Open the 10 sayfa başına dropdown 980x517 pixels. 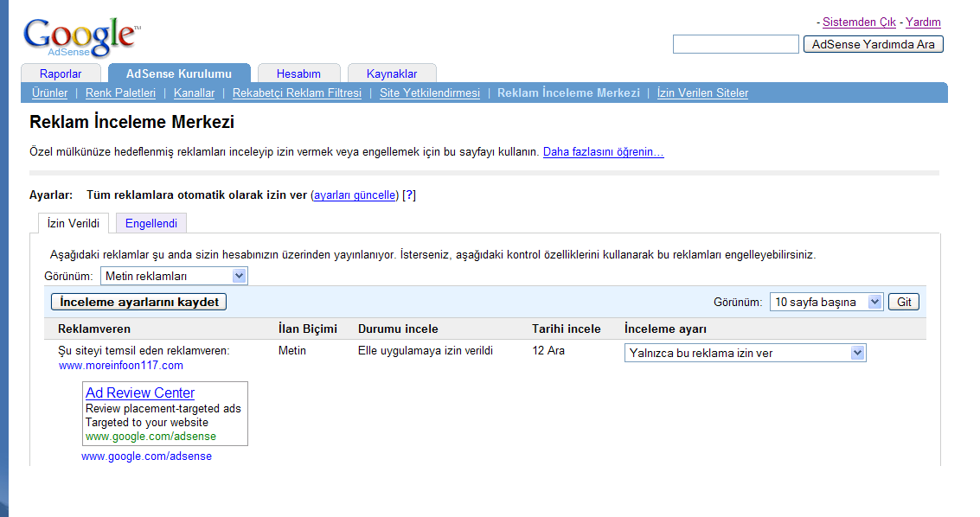pyautogui.click(x=826, y=303)
